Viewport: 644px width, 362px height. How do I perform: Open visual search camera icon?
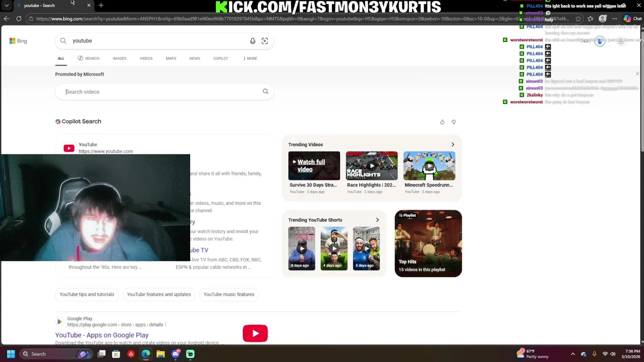click(x=265, y=41)
